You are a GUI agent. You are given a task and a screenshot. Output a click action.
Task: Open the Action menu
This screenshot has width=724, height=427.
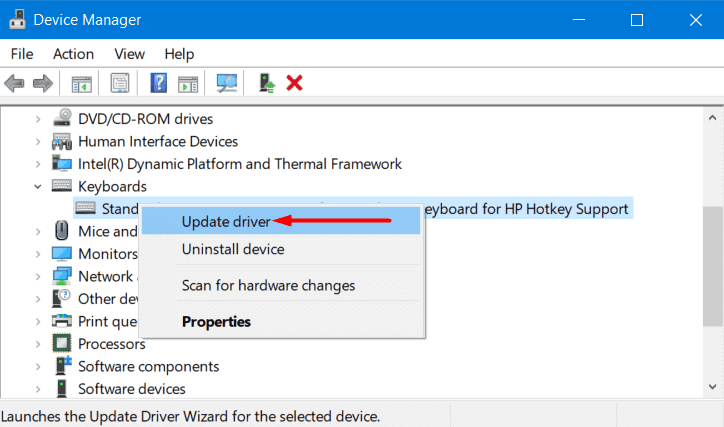coord(73,54)
